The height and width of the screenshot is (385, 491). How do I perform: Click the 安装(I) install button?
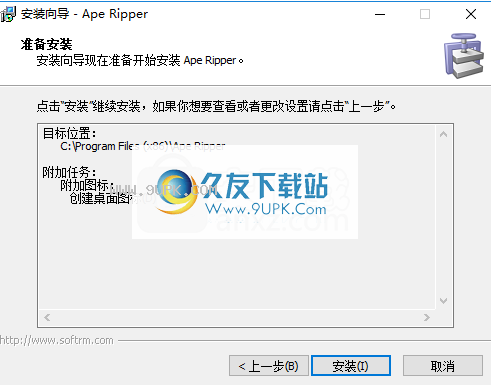(x=351, y=366)
